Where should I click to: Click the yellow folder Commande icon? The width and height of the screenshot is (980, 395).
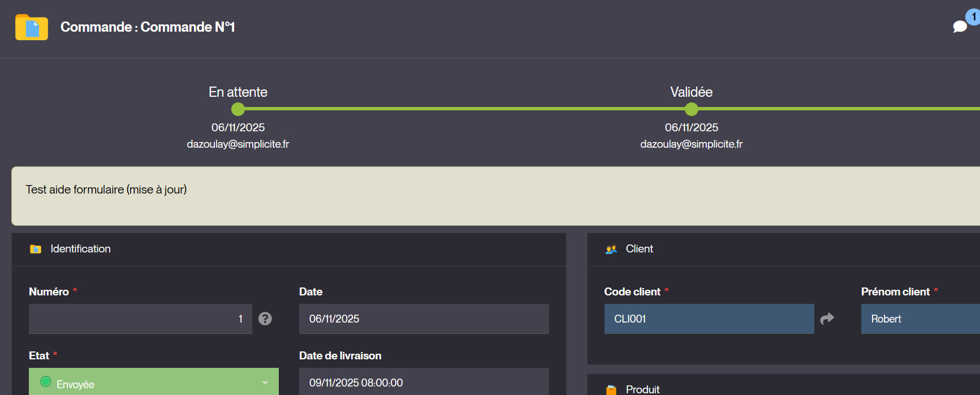[x=32, y=27]
